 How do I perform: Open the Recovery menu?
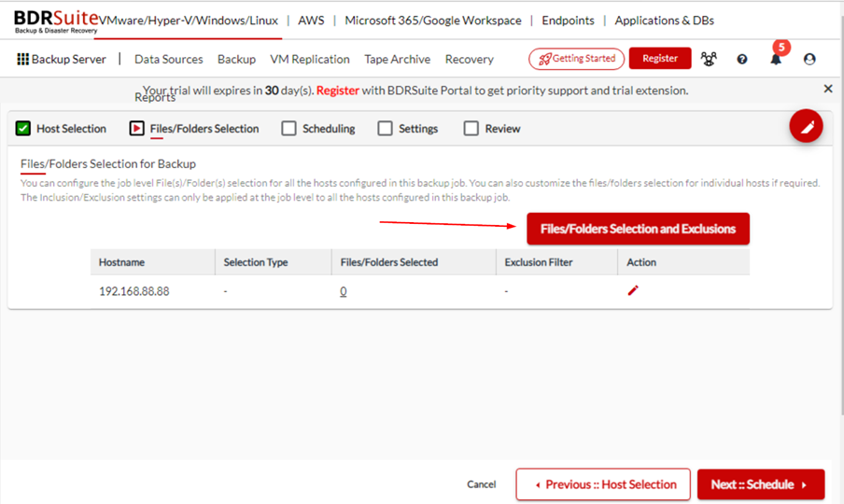coord(469,59)
